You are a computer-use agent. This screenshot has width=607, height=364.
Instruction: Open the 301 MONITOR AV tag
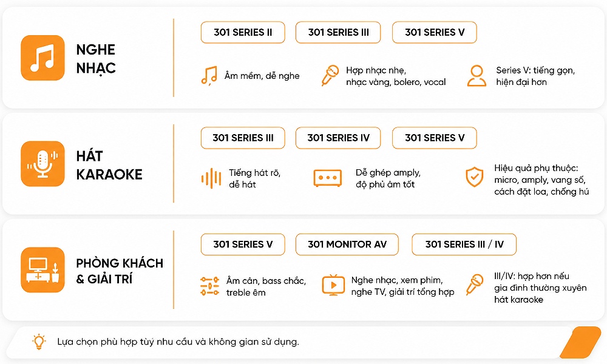[x=347, y=244]
